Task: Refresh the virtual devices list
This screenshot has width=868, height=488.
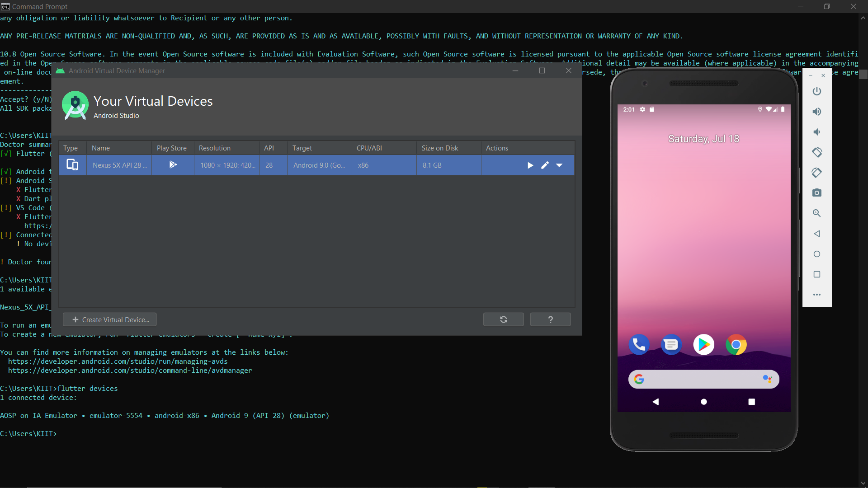Action: (503, 319)
